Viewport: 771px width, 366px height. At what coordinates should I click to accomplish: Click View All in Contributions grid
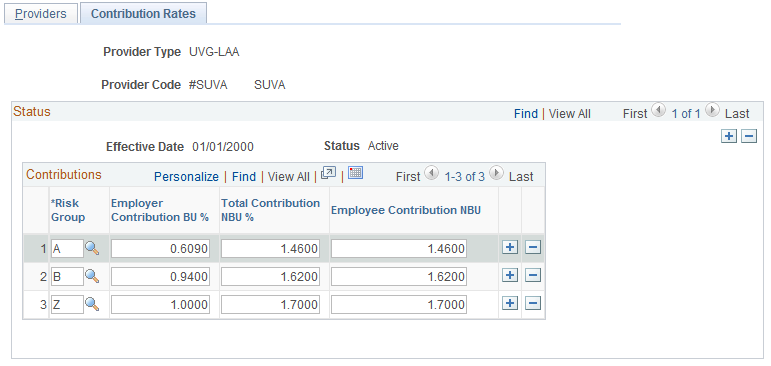(x=289, y=177)
